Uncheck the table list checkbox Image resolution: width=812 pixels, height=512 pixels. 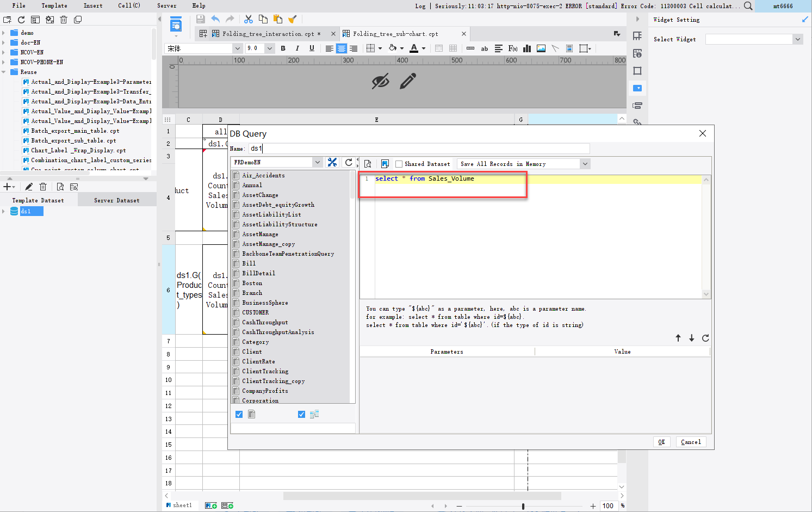coord(239,414)
